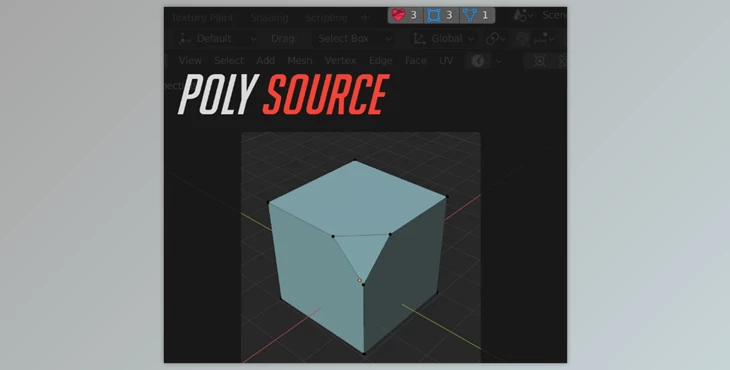Open the Texture Paint workspace tab
The height and width of the screenshot is (370, 730).
click(x=202, y=18)
